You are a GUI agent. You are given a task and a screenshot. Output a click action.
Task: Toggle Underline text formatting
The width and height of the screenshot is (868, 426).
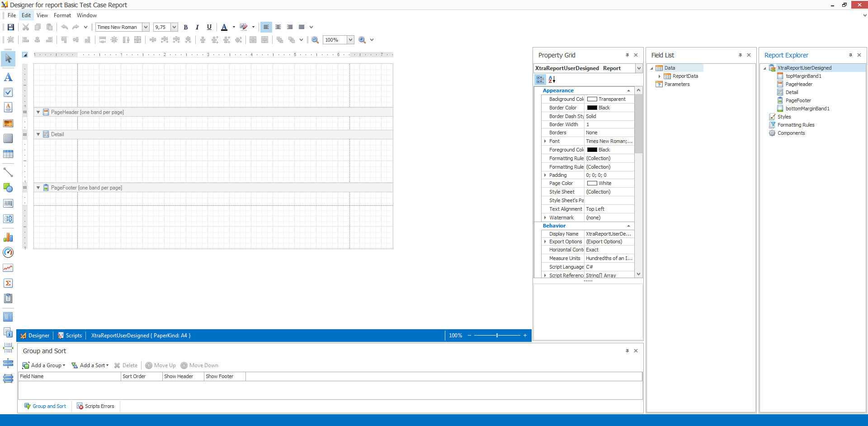click(x=209, y=27)
